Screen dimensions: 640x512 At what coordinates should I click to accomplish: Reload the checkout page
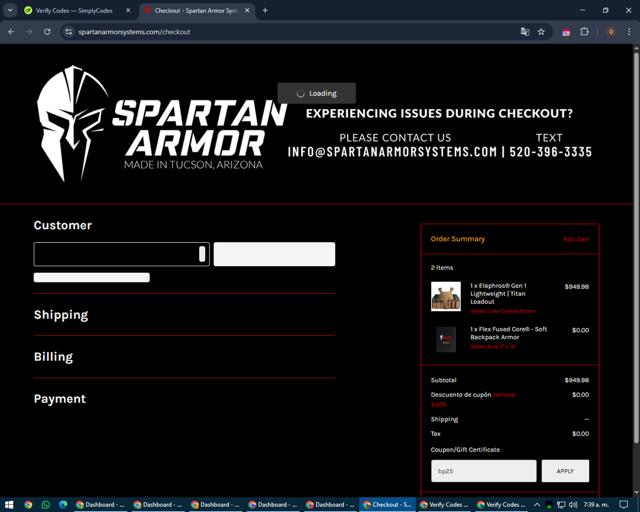click(x=47, y=32)
